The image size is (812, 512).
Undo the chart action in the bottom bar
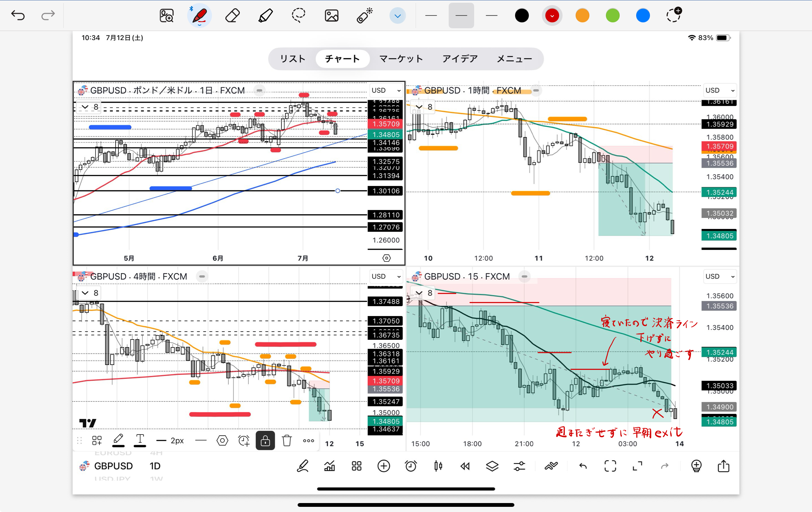(583, 466)
